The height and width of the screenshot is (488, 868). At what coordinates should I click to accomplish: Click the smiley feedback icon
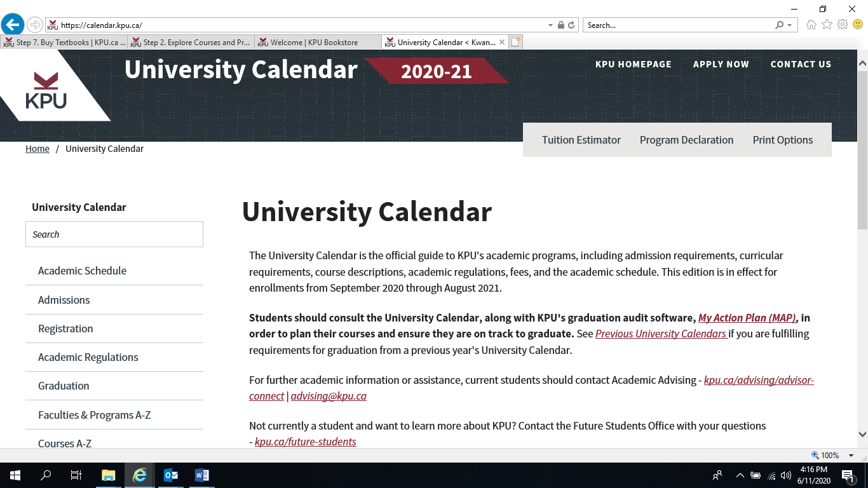coord(858,25)
